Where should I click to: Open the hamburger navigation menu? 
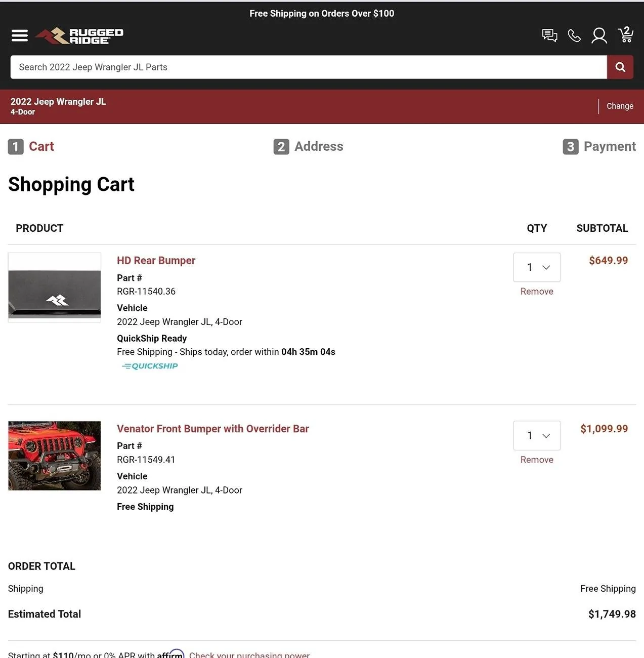20,35
